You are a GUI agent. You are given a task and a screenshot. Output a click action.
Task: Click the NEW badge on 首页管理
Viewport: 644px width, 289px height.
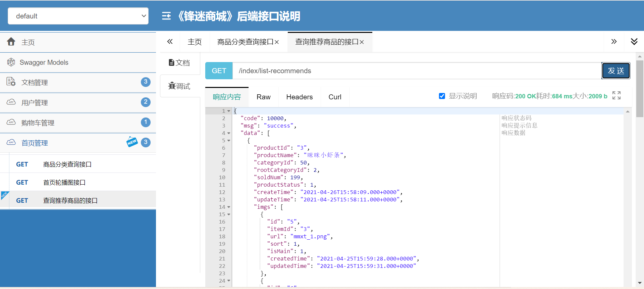coord(132,142)
